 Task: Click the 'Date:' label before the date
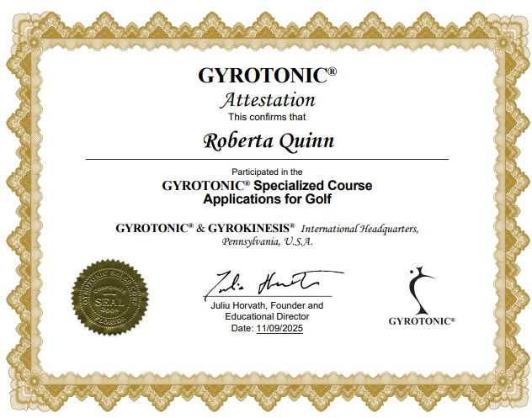242,328
